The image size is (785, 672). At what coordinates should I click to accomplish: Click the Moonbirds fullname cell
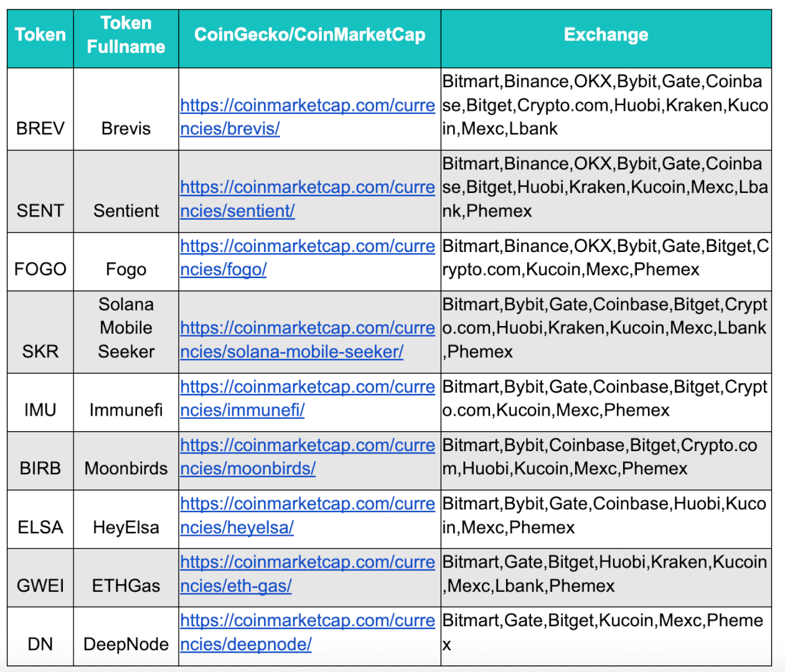126,469
